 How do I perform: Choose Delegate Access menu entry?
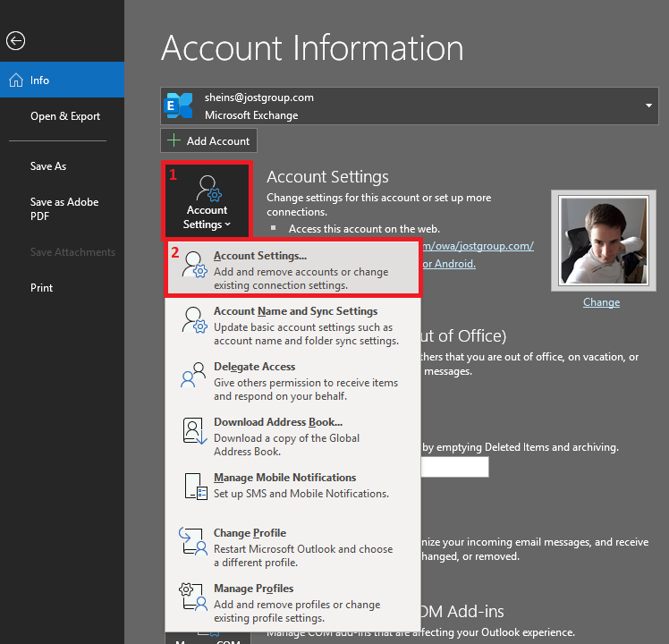(293, 381)
